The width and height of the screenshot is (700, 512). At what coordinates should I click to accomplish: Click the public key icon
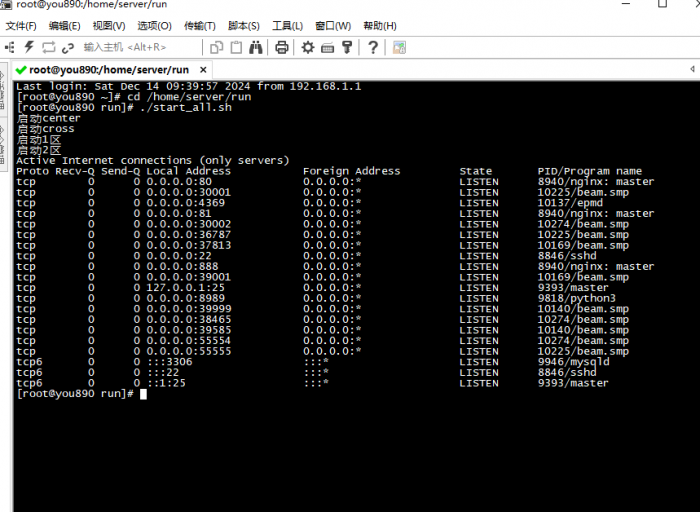[346, 47]
